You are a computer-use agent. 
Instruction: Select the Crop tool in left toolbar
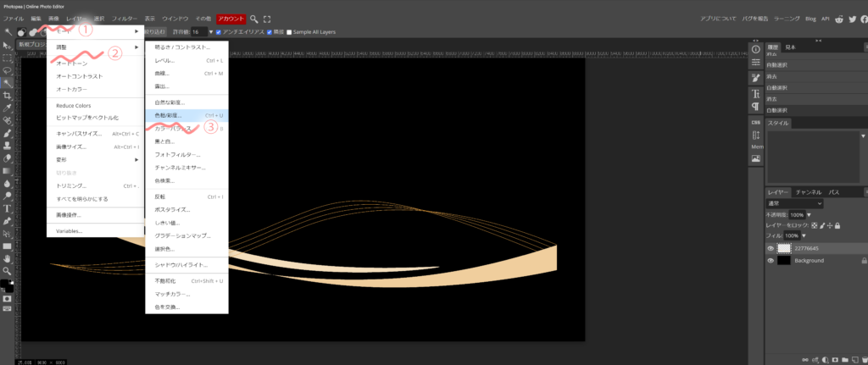(x=8, y=96)
